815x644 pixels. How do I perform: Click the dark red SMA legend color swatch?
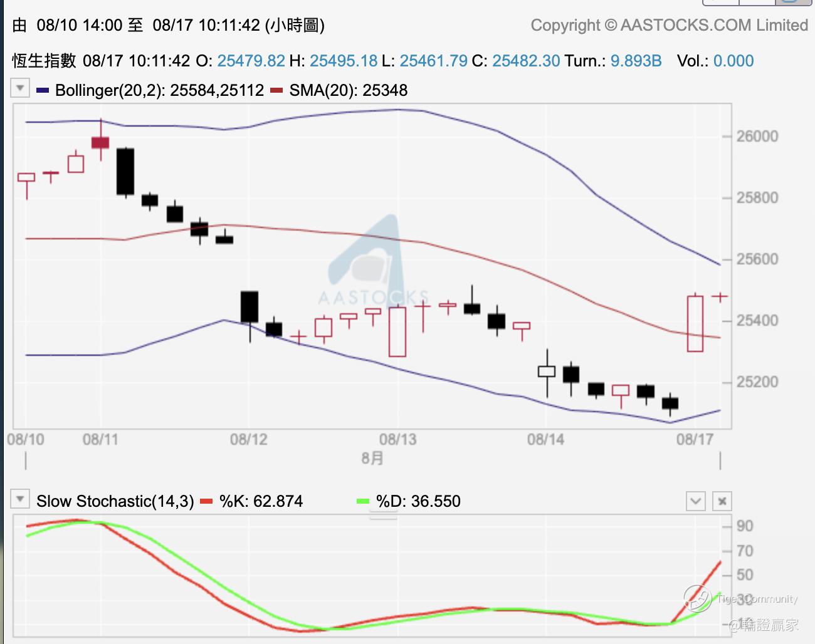tap(276, 91)
